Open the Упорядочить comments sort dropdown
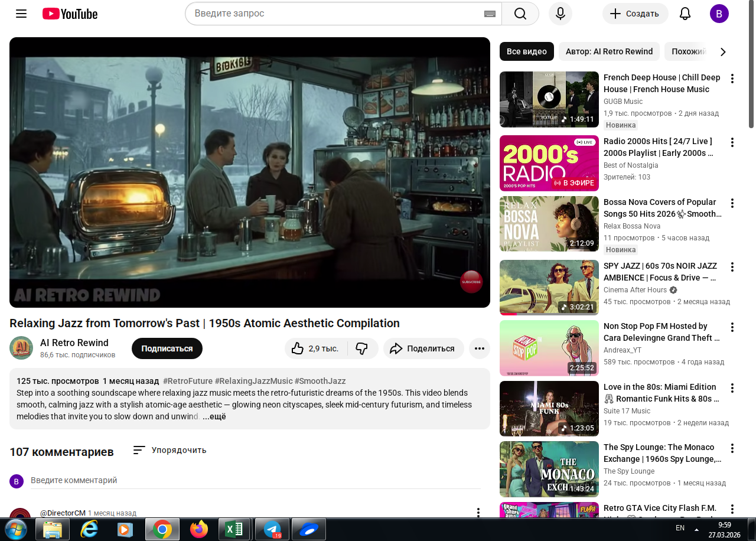Screen dimensions: 756x541 point(170,450)
